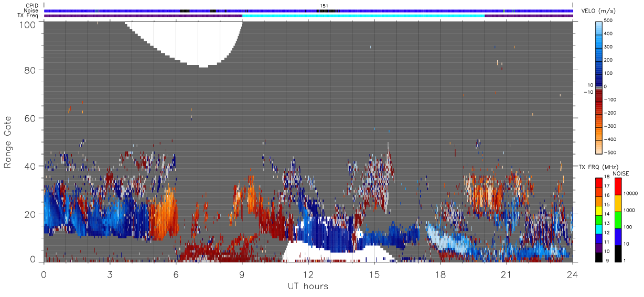Viewport: 644px width, 297px height.
Task: Click the UT hours tick label 6
Action: tap(176, 273)
